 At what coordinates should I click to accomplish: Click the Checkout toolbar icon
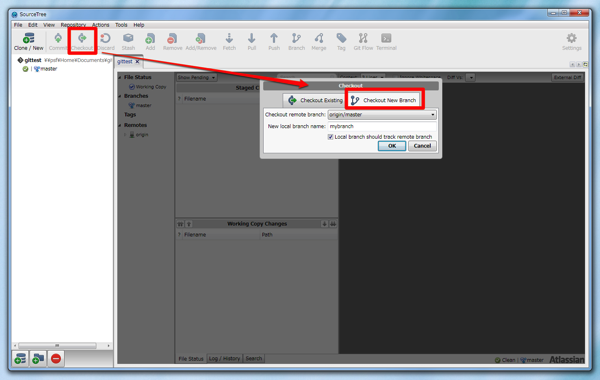pos(82,41)
